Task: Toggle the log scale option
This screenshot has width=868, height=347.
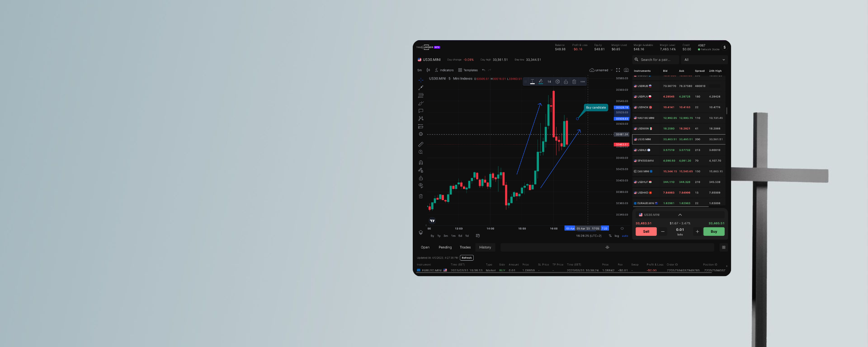Action: [617, 236]
